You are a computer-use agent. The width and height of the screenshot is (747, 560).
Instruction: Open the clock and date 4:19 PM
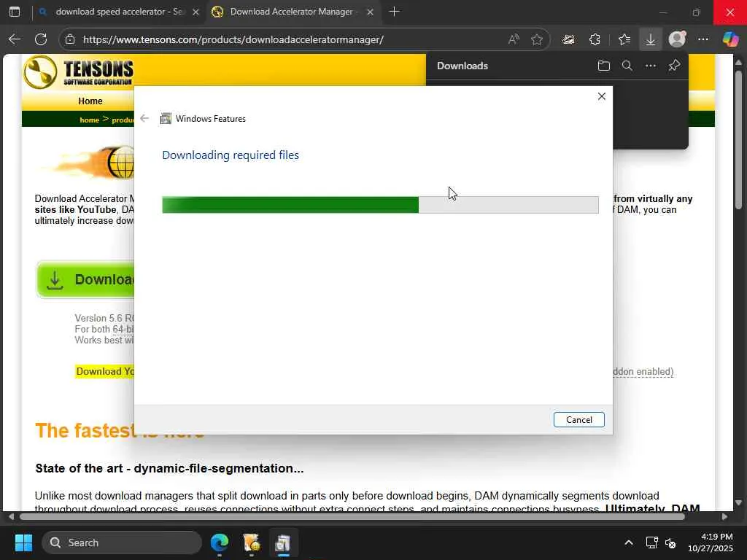pos(711,542)
